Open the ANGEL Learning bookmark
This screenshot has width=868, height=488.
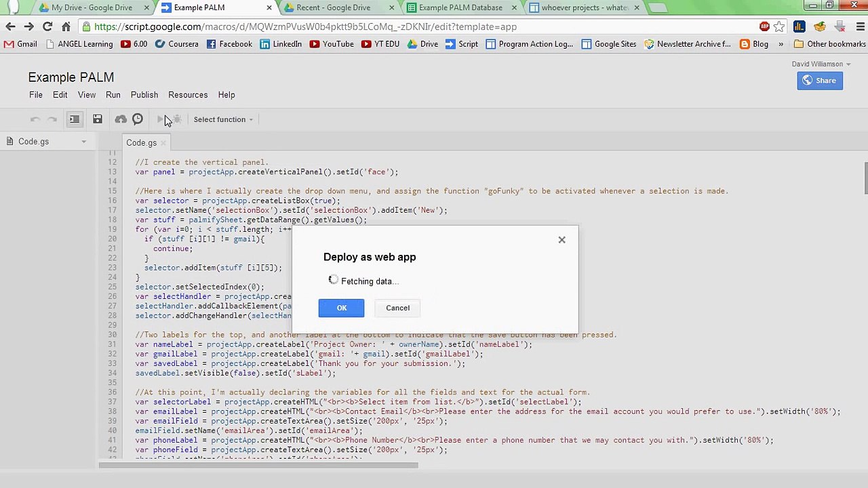79,44
